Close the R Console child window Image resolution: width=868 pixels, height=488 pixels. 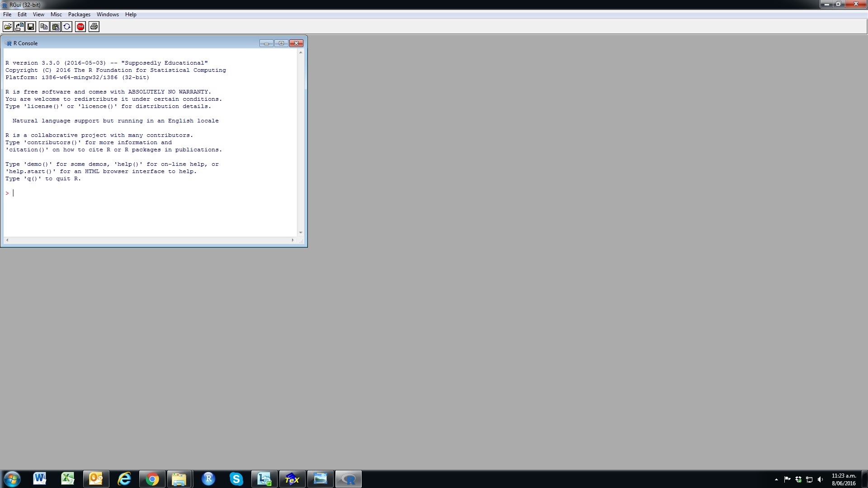296,43
